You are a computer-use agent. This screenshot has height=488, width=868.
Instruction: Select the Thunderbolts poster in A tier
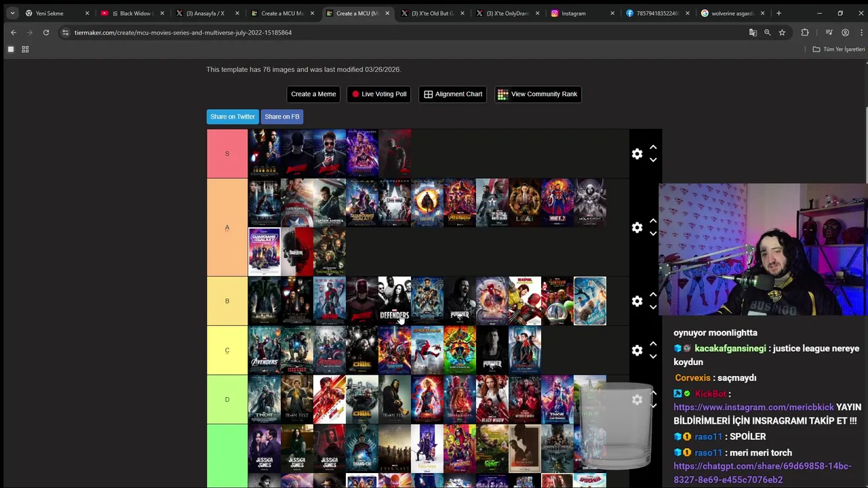pos(330,252)
